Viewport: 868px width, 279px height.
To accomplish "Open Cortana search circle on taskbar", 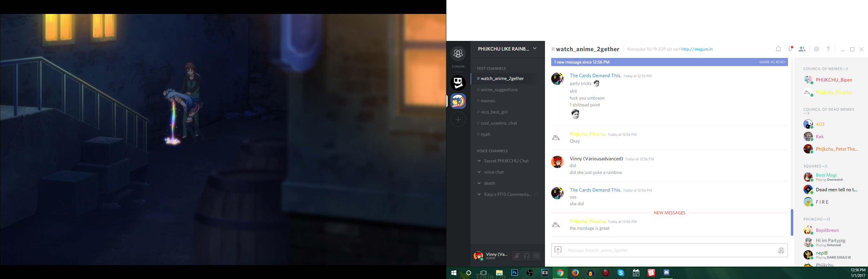I will (x=468, y=273).
